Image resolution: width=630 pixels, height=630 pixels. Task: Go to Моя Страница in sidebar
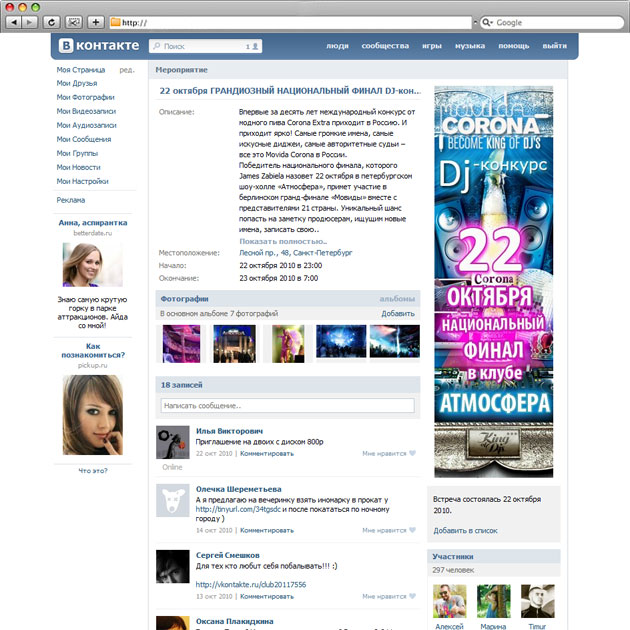[81, 70]
